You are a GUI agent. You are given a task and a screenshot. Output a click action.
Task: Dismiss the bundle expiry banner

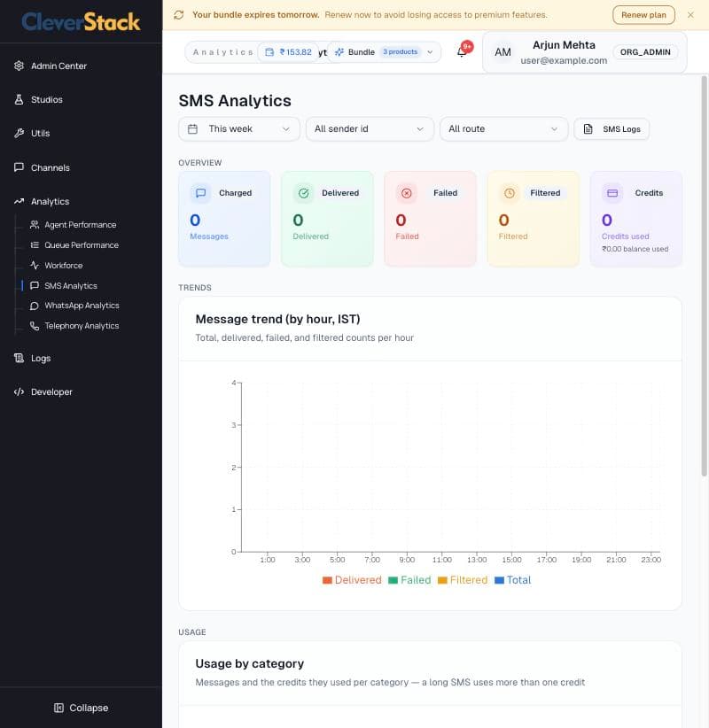pos(690,15)
